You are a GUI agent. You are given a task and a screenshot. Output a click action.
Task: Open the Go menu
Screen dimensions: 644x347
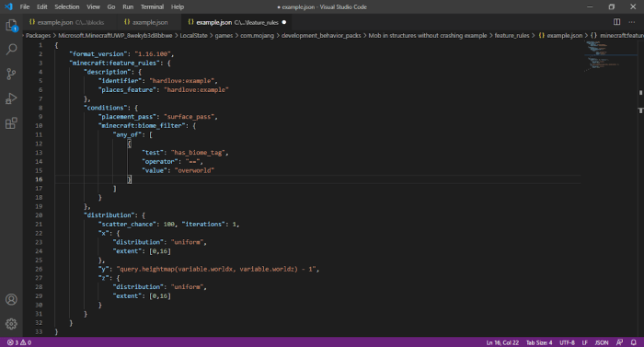[111, 6]
